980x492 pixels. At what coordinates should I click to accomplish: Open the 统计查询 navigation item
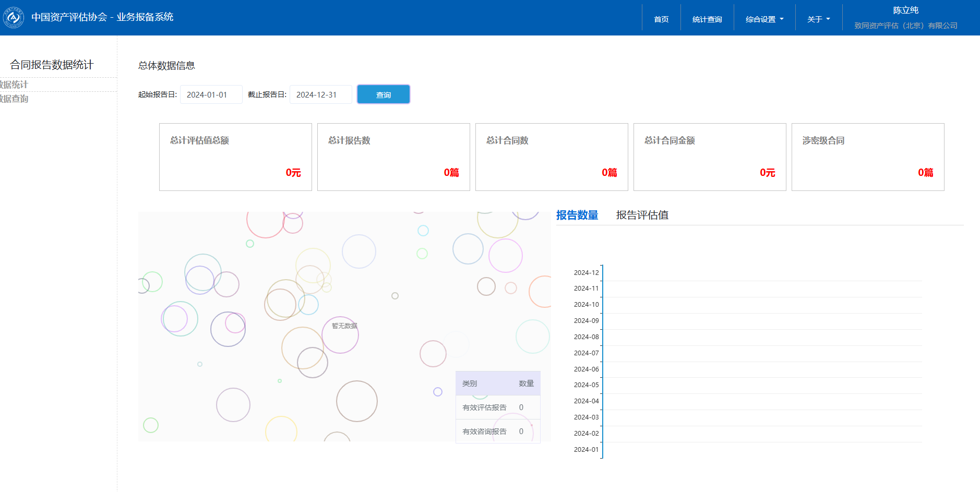tap(707, 19)
